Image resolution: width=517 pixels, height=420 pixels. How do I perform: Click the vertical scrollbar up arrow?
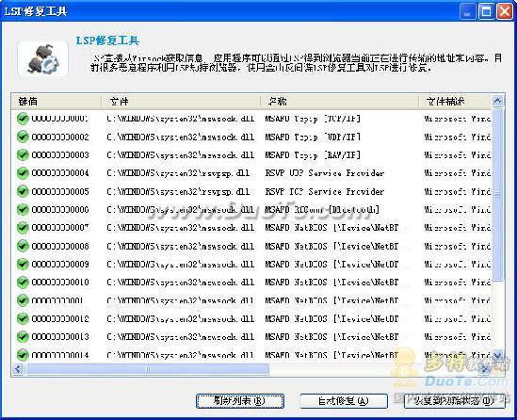(497, 101)
